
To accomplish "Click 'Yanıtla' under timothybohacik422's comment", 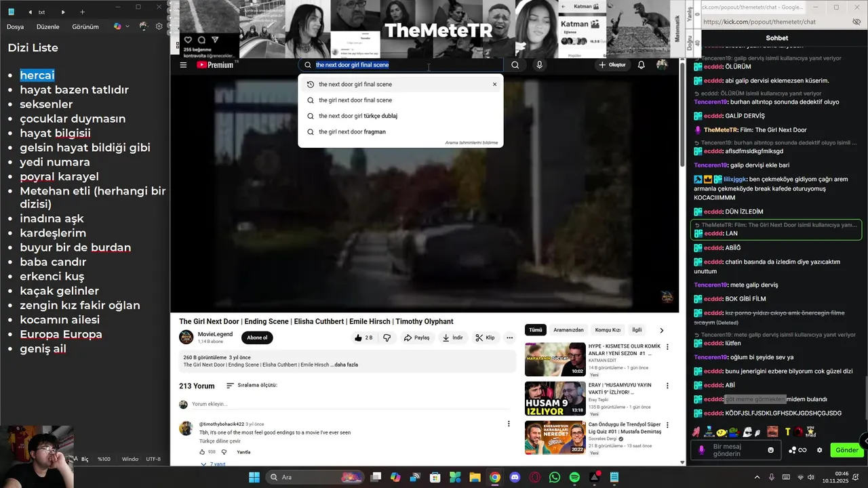I will (x=243, y=452).
